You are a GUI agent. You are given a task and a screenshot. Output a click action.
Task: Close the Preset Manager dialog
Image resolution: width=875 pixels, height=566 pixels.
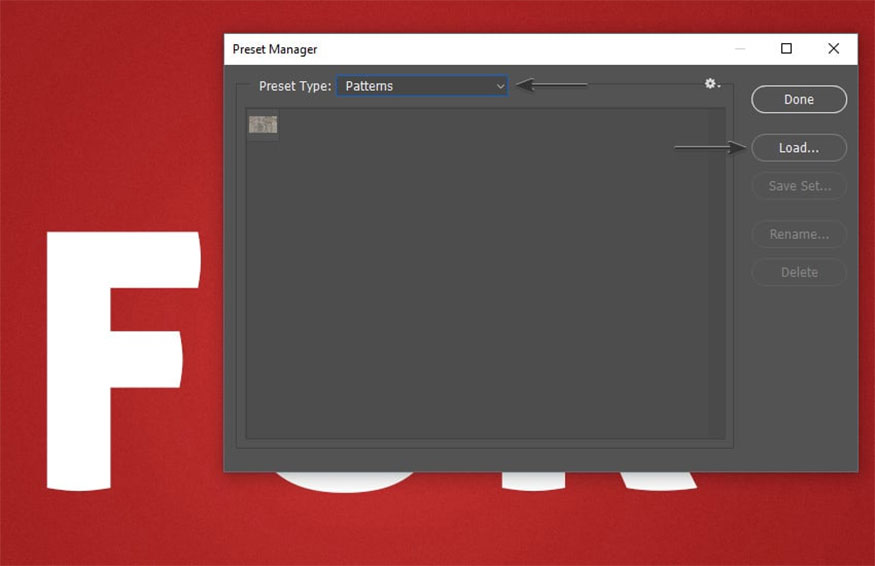click(x=833, y=49)
